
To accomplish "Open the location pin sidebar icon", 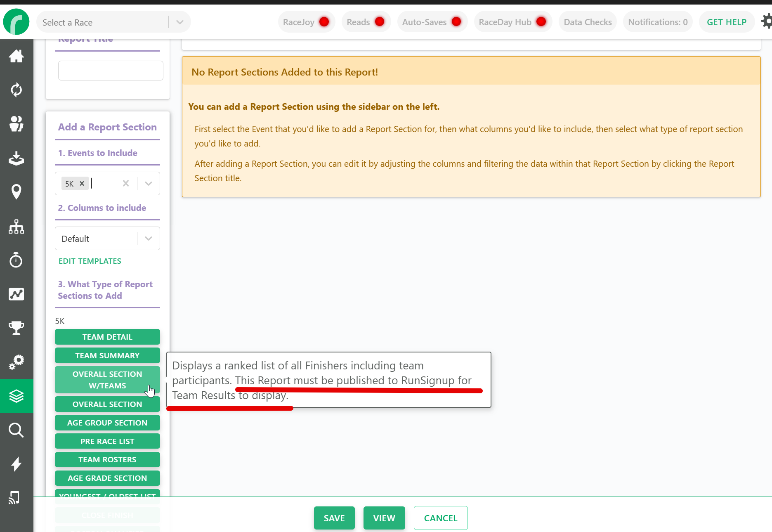I will pyautogui.click(x=17, y=192).
